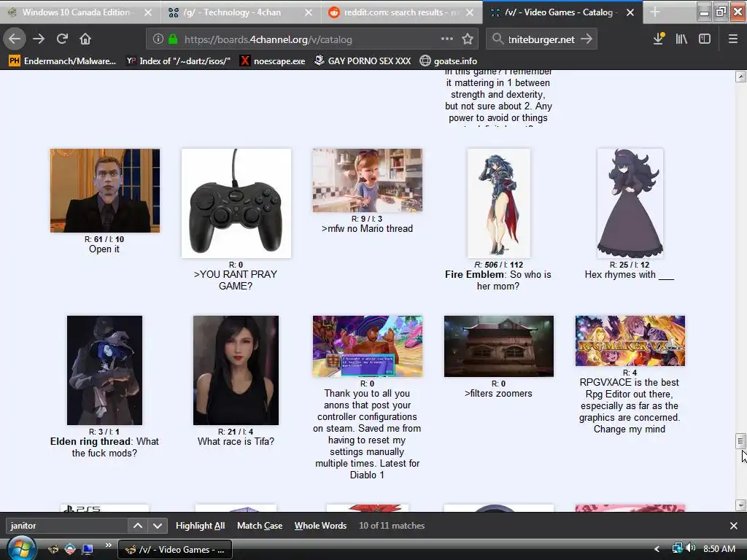Jump to the next find match arrow
The width and height of the screenshot is (747, 560).
click(158, 526)
